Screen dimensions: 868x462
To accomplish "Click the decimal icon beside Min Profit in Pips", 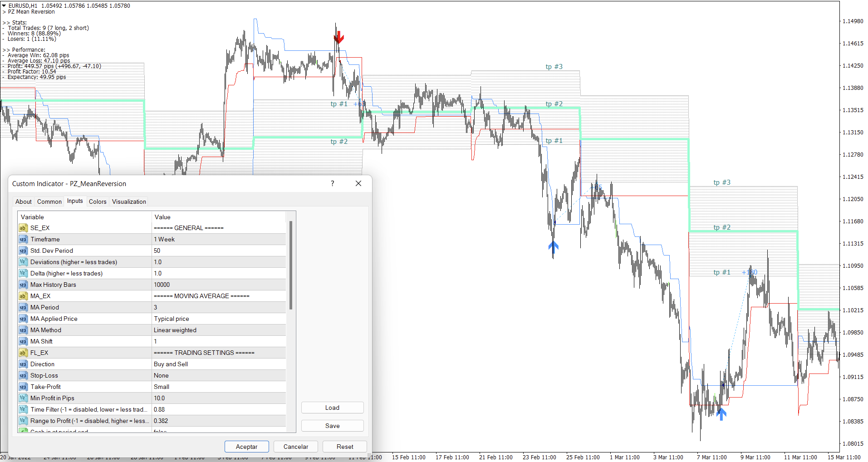I will pyautogui.click(x=23, y=398).
